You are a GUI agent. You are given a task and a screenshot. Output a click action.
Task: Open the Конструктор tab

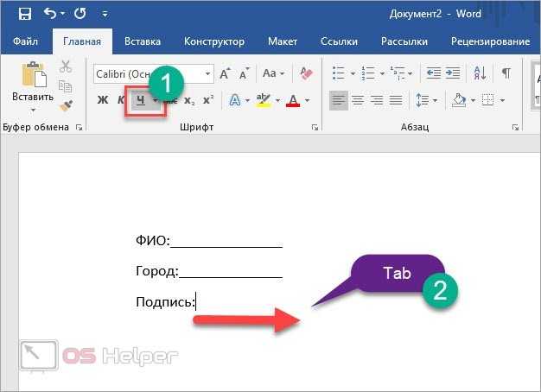(214, 41)
